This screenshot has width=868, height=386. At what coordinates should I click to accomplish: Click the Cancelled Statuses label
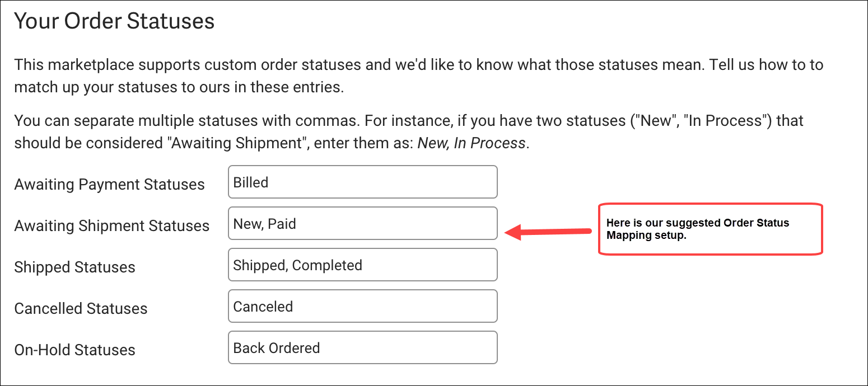(x=81, y=309)
